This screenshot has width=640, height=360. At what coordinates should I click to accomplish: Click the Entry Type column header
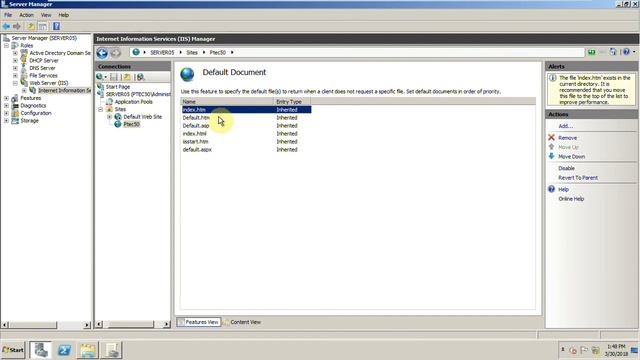coord(292,102)
